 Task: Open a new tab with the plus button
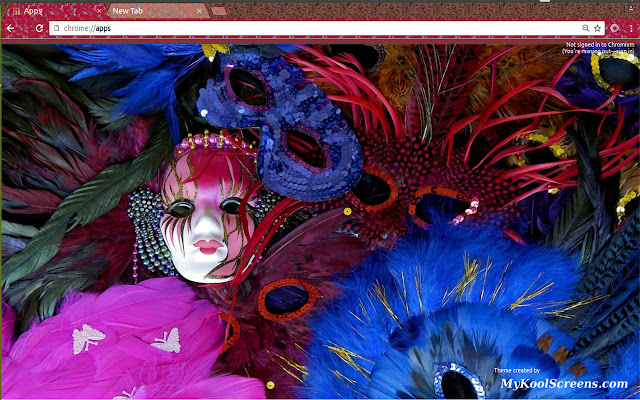click(218, 11)
